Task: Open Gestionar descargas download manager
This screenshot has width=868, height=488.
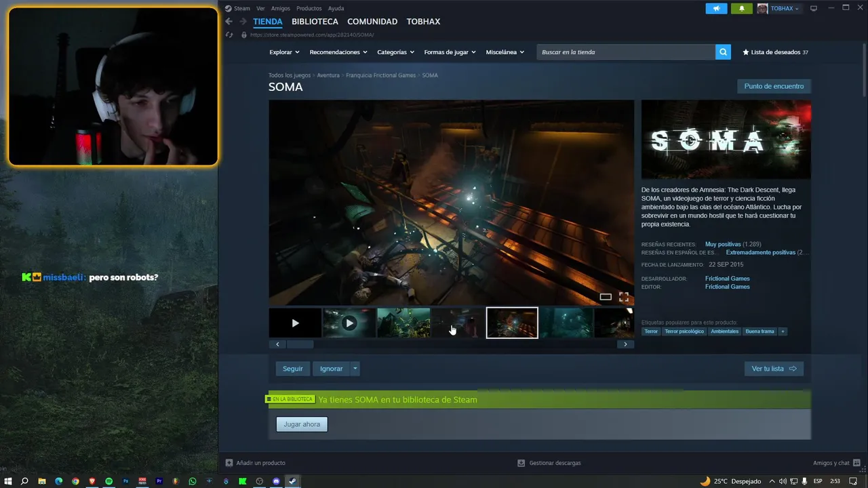Action: pos(549,463)
